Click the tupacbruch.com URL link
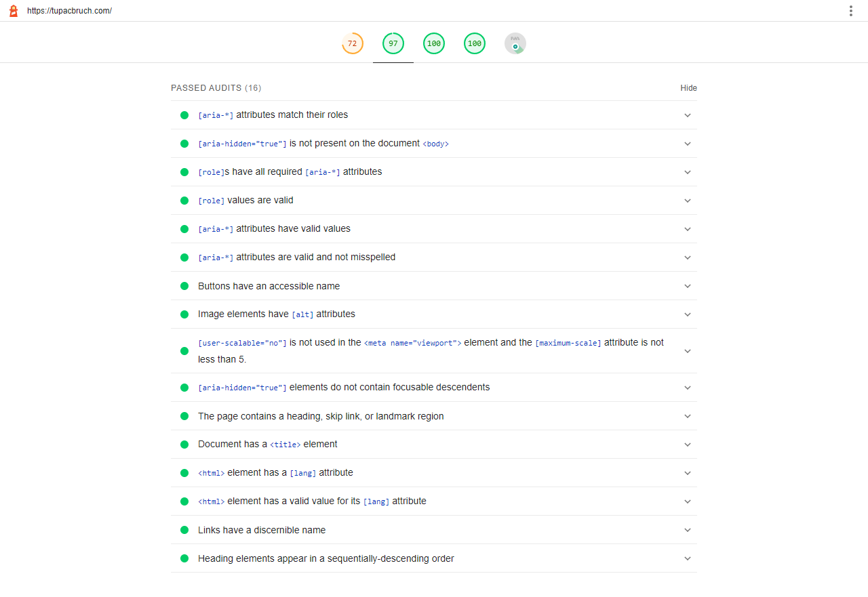The image size is (868, 597). click(69, 11)
